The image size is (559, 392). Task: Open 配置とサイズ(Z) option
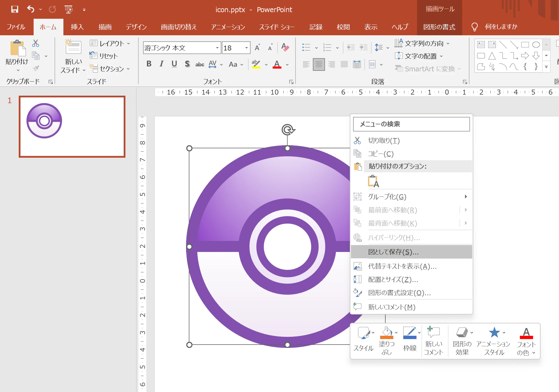[x=412, y=279]
